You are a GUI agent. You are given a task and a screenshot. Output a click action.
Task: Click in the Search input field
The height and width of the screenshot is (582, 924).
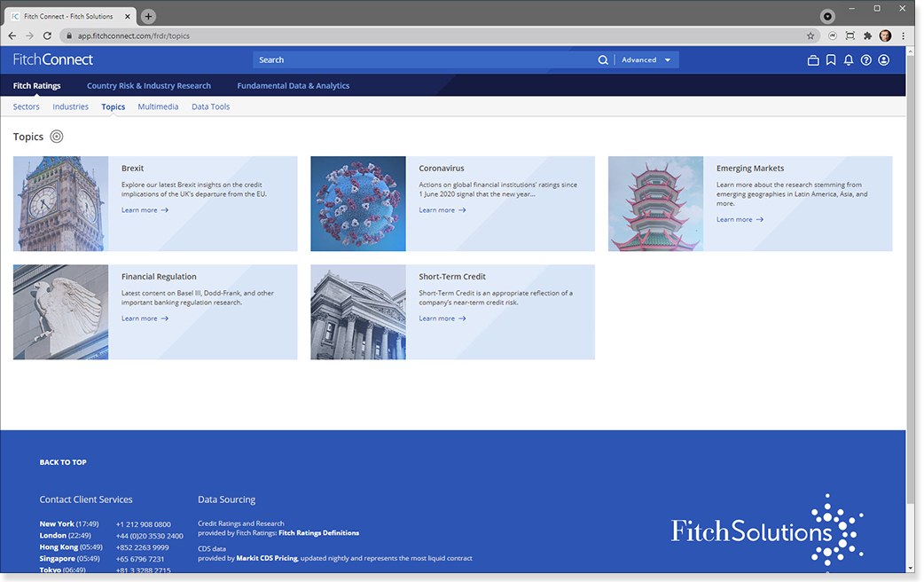click(426, 60)
